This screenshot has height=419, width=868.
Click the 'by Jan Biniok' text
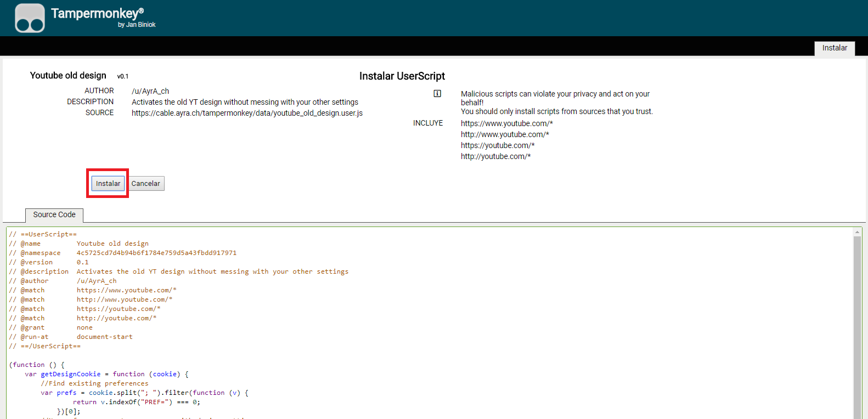point(137,25)
